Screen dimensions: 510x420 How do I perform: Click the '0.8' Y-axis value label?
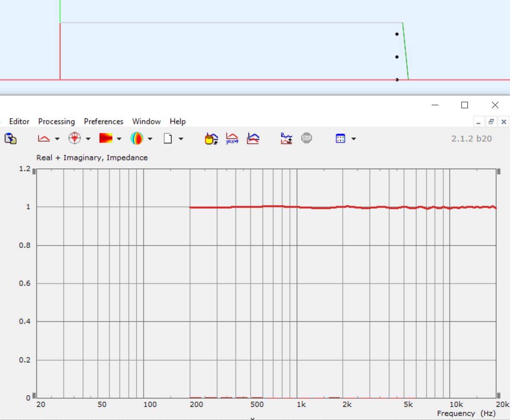(25, 246)
